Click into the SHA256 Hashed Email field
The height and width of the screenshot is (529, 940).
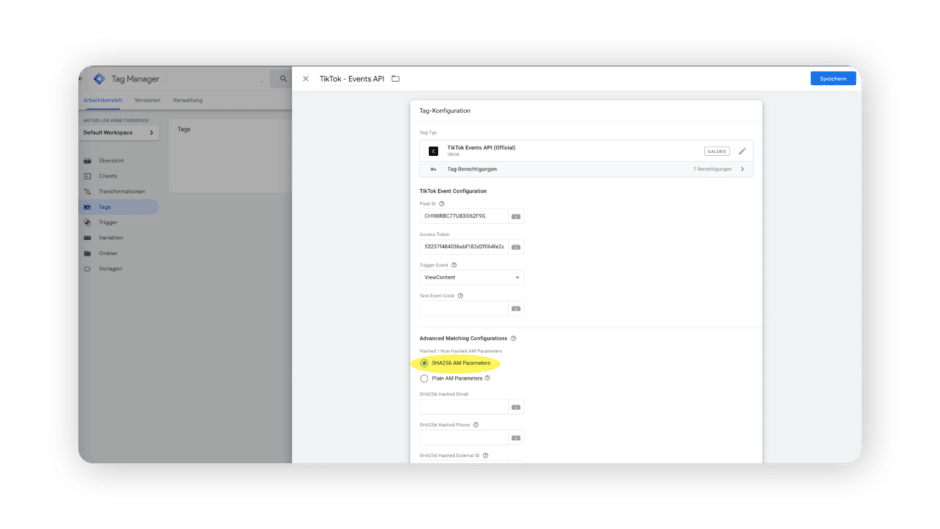[463, 407]
